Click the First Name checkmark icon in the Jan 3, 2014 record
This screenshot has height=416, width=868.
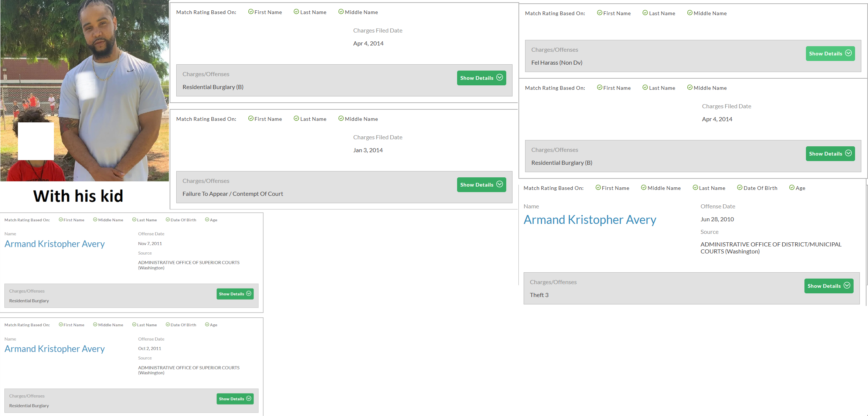251,119
